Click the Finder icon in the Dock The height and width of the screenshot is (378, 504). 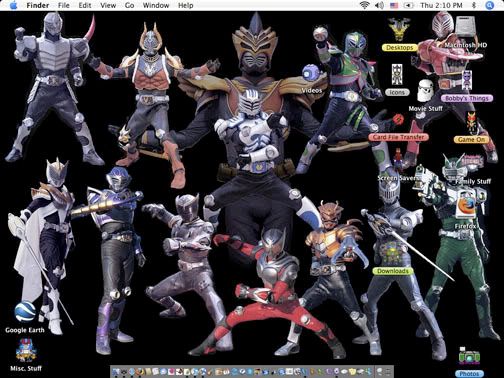point(116,372)
